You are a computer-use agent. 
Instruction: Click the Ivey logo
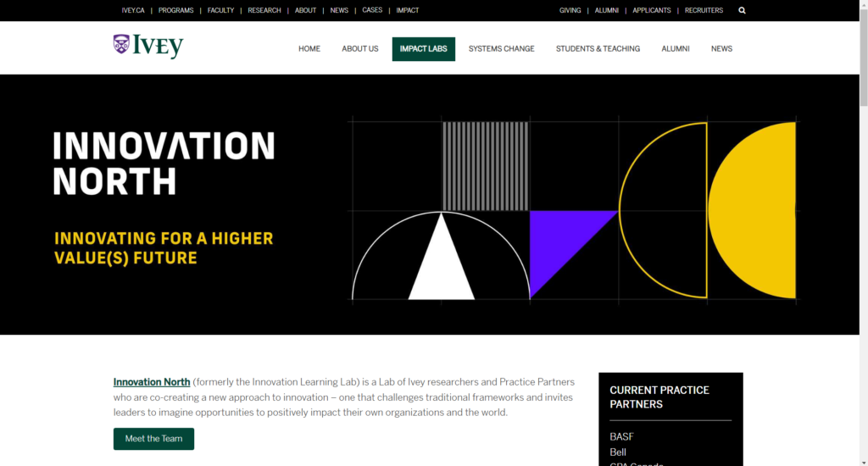tap(148, 47)
